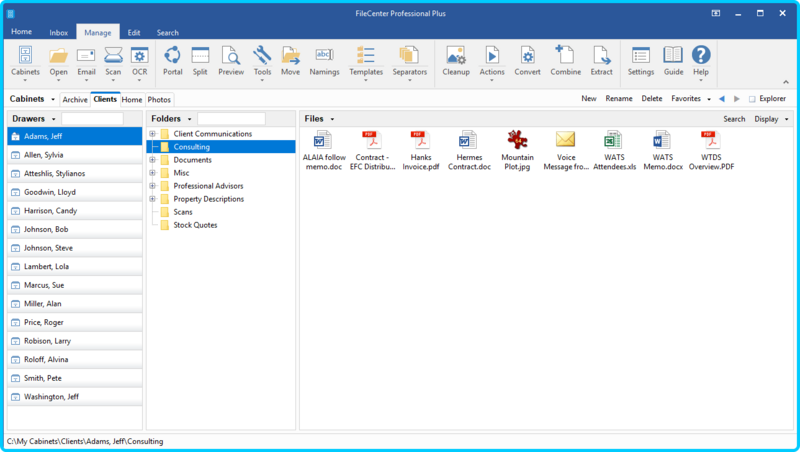Select the Stock Quotes folder
800x452 pixels.
coord(195,225)
